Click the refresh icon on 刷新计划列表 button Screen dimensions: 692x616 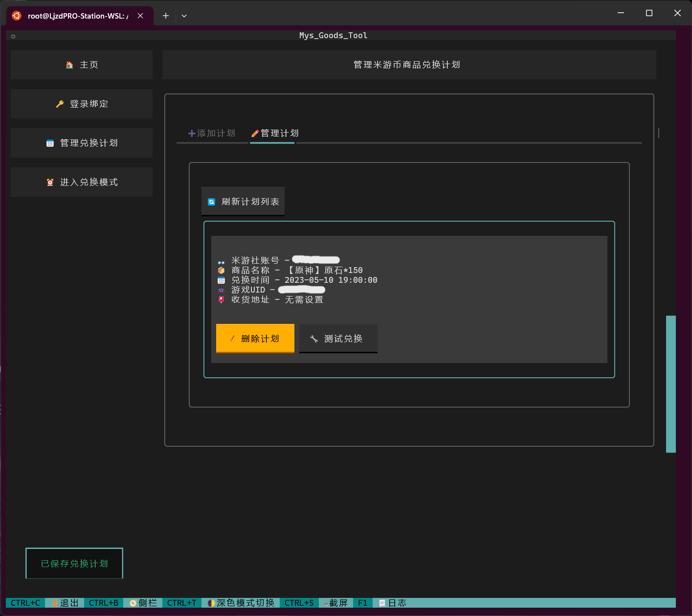[212, 201]
